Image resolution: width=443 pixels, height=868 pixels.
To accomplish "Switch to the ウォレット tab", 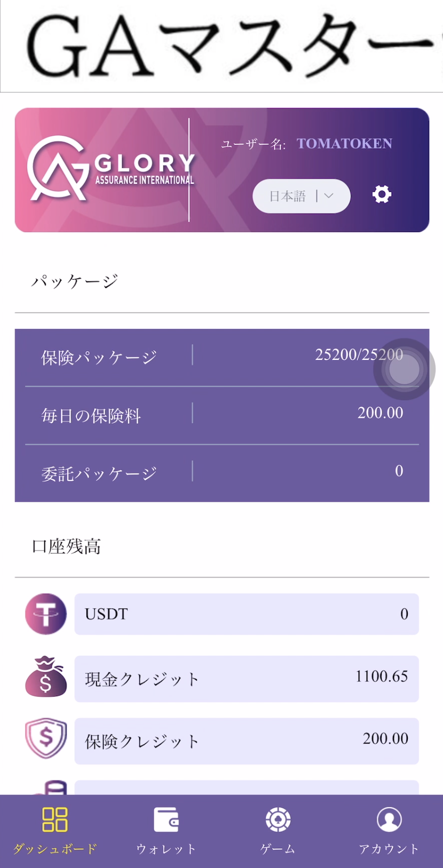I will [166, 849].
